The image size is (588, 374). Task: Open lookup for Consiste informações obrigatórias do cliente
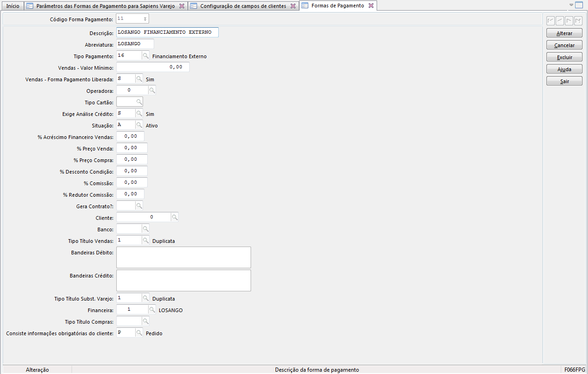click(x=139, y=333)
